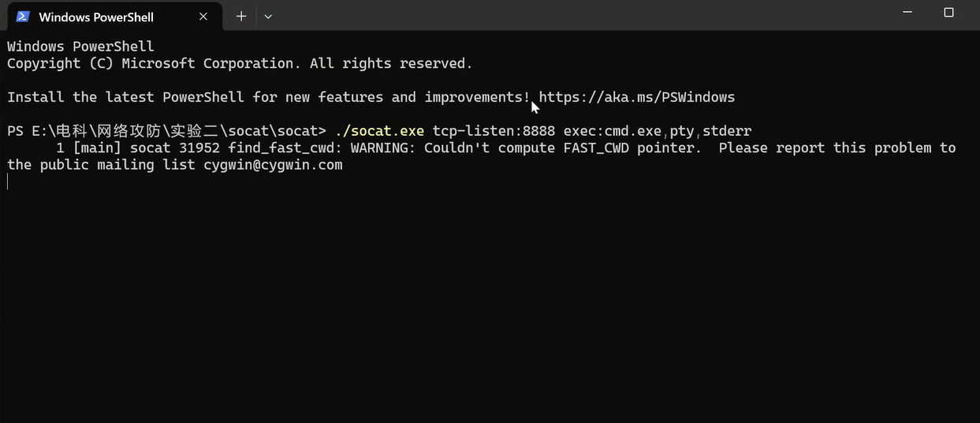Select the Windows PowerShell tab title

click(96, 17)
